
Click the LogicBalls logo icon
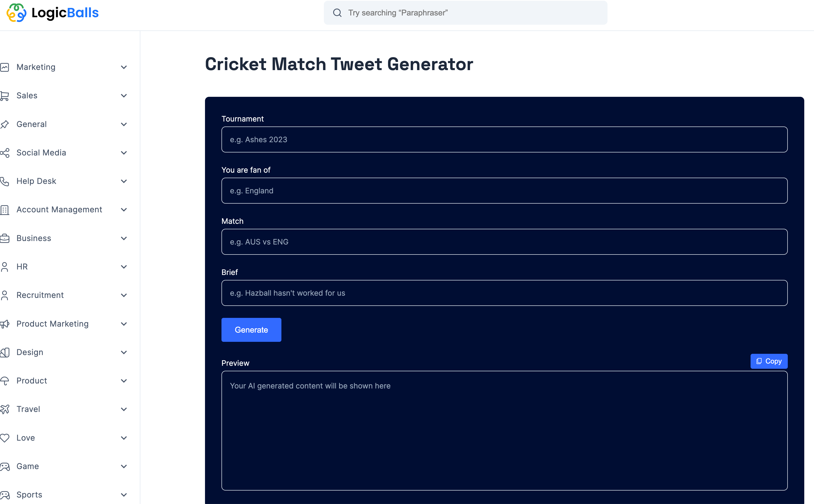point(16,13)
